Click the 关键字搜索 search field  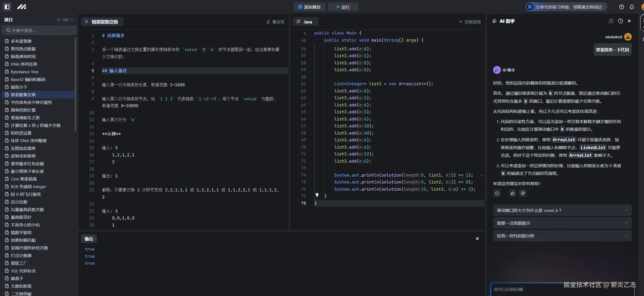pos(39,30)
